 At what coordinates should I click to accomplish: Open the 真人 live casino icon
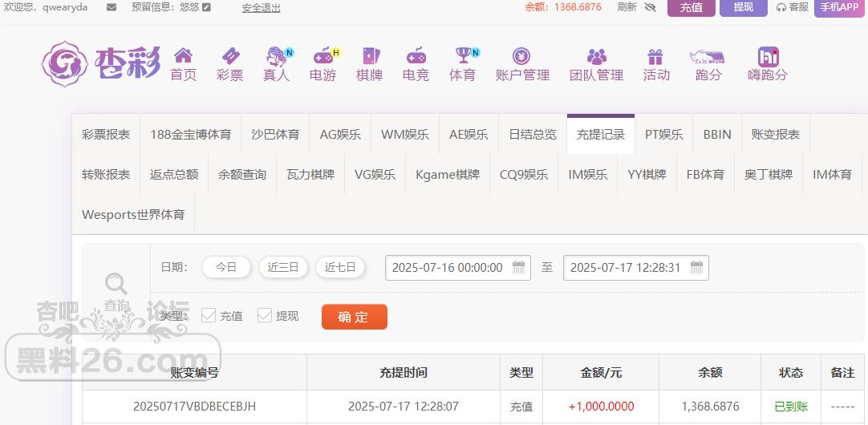[x=277, y=56]
